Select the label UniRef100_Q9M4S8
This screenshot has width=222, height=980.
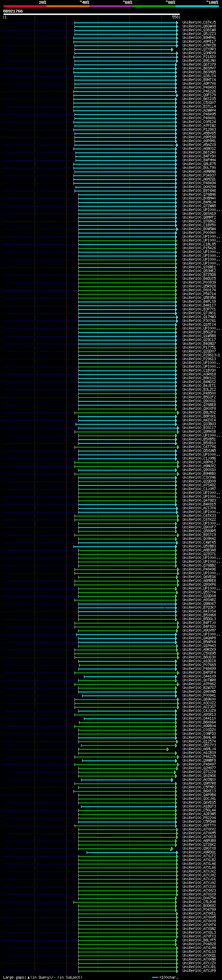point(199,431)
